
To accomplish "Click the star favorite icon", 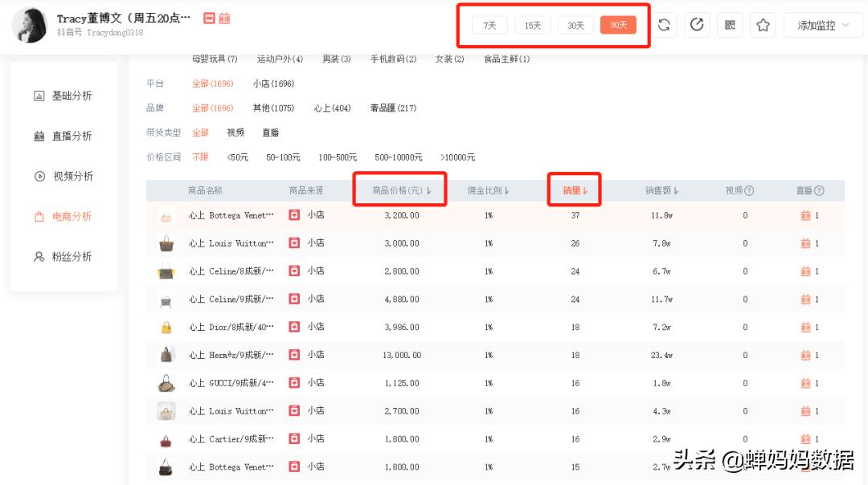I will [x=763, y=25].
